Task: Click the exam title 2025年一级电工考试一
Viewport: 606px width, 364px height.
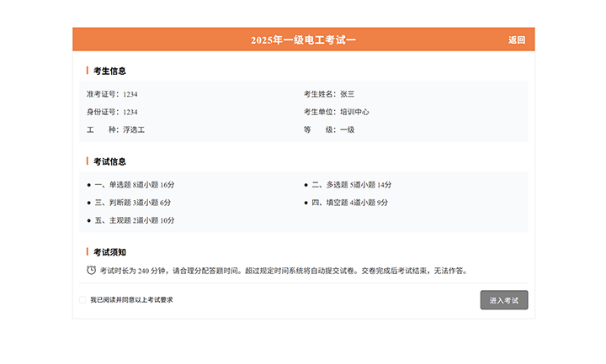Action: click(x=303, y=40)
